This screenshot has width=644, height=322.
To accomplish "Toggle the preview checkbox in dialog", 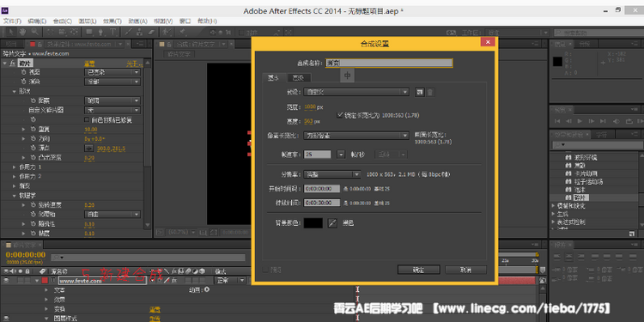I will [x=265, y=270].
